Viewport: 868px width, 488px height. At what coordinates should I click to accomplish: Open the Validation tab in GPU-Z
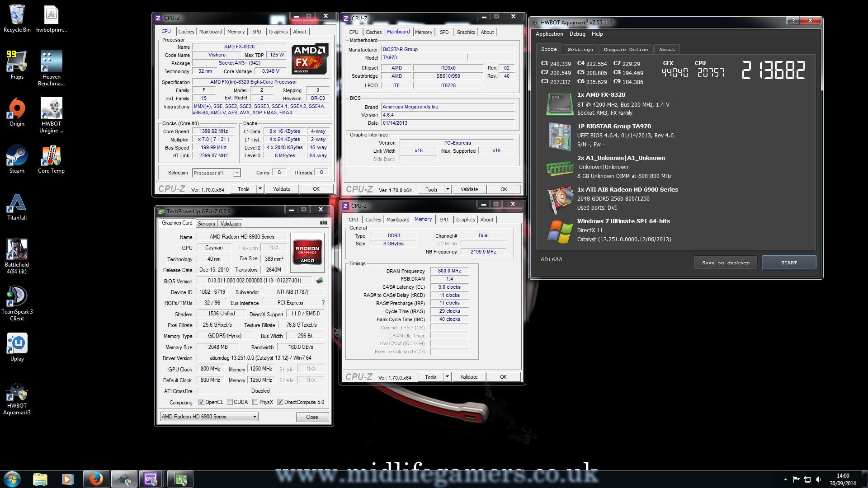click(231, 224)
